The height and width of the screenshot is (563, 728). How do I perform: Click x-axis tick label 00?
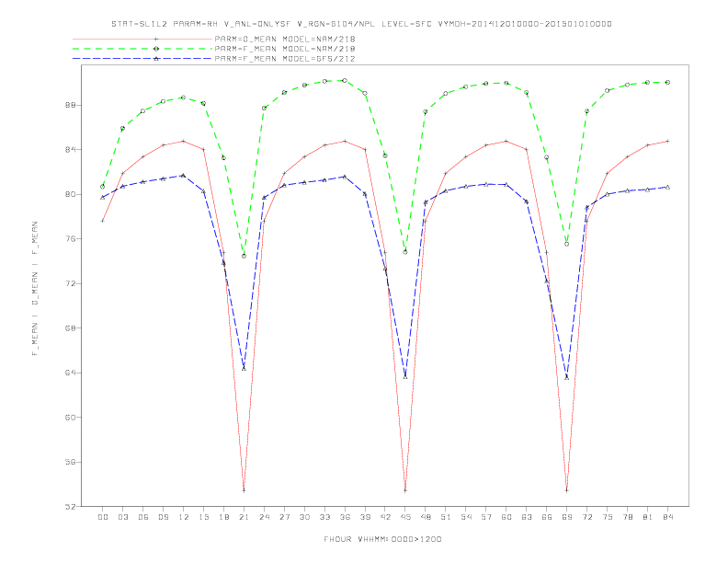103,517
